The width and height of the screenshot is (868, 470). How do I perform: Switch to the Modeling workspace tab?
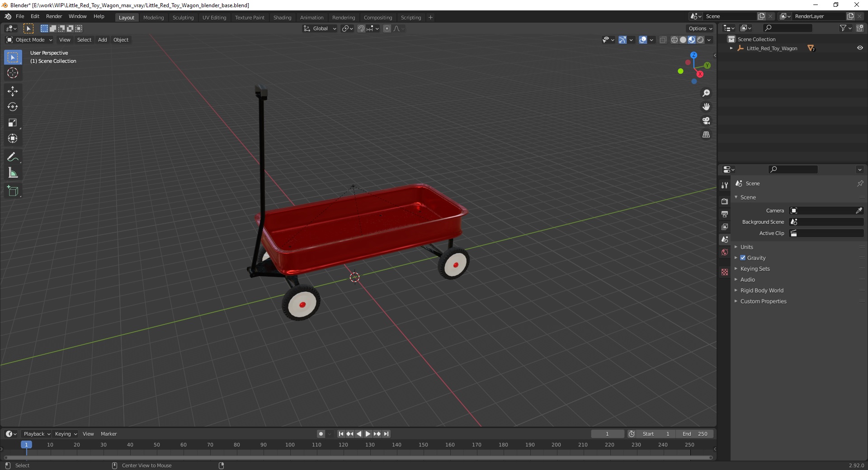153,18
